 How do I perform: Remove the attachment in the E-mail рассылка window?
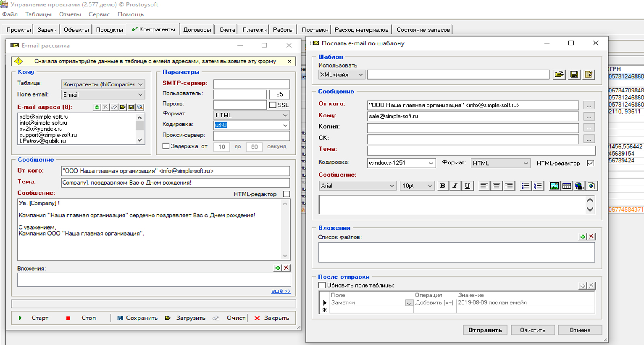tap(286, 268)
